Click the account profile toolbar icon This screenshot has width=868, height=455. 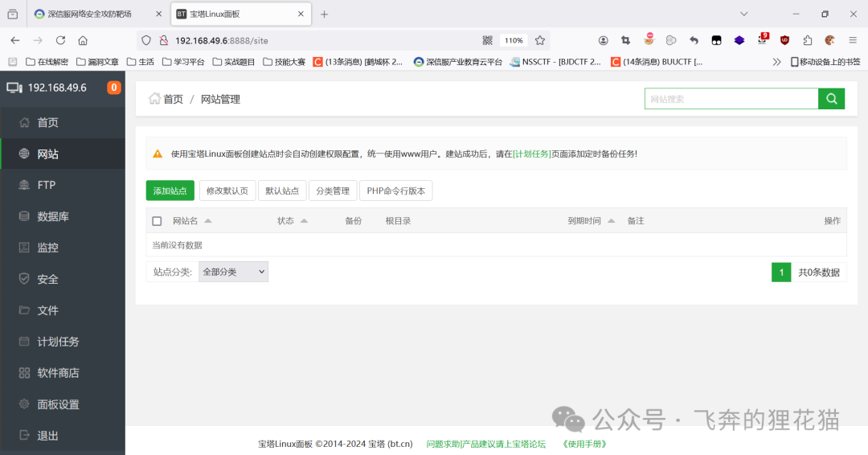604,40
